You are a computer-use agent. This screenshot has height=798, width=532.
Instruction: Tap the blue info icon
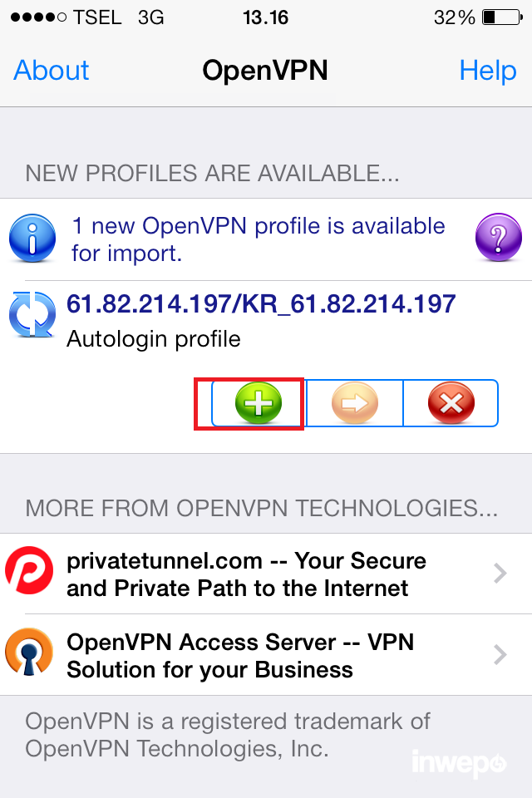coord(32,238)
